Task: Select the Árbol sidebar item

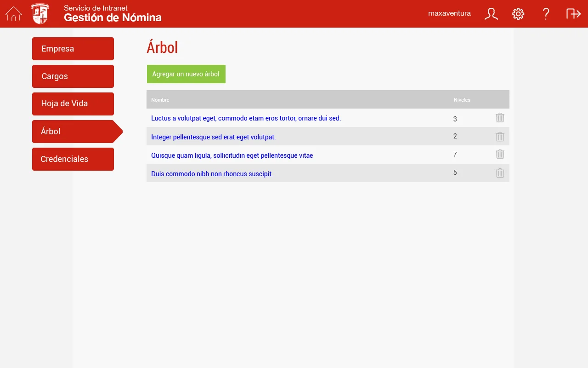Action: (77, 132)
